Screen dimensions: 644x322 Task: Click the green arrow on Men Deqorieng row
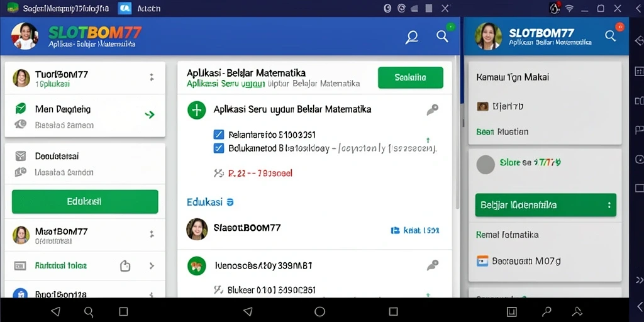tap(150, 114)
